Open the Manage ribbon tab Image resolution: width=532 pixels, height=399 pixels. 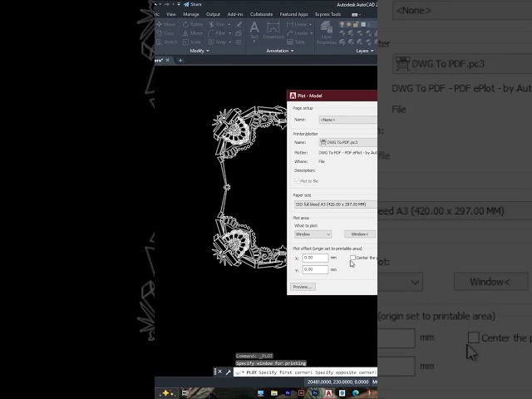click(191, 14)
